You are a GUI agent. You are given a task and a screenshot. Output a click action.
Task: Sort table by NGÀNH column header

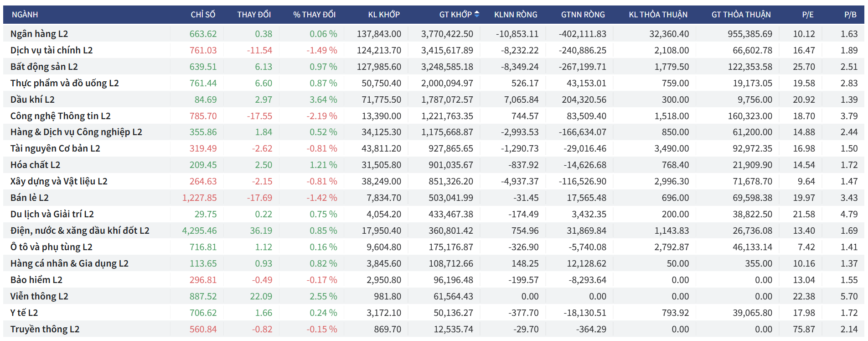[x=25, y=15]
